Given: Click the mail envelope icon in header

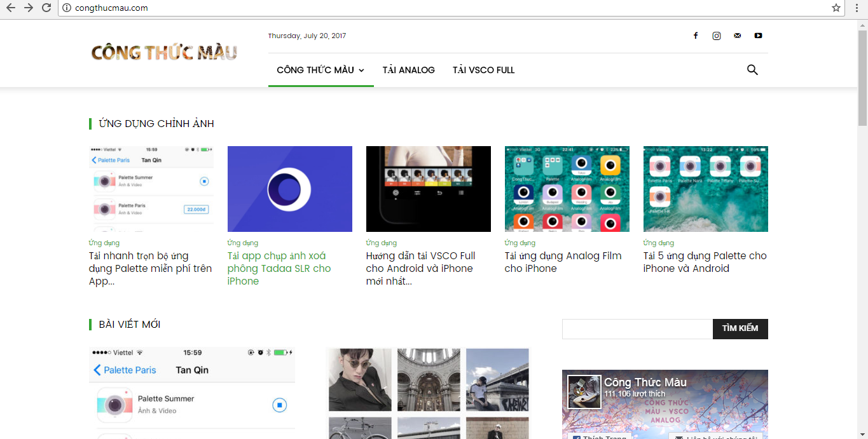Looking at the screenshot, I should pos(737,36).
